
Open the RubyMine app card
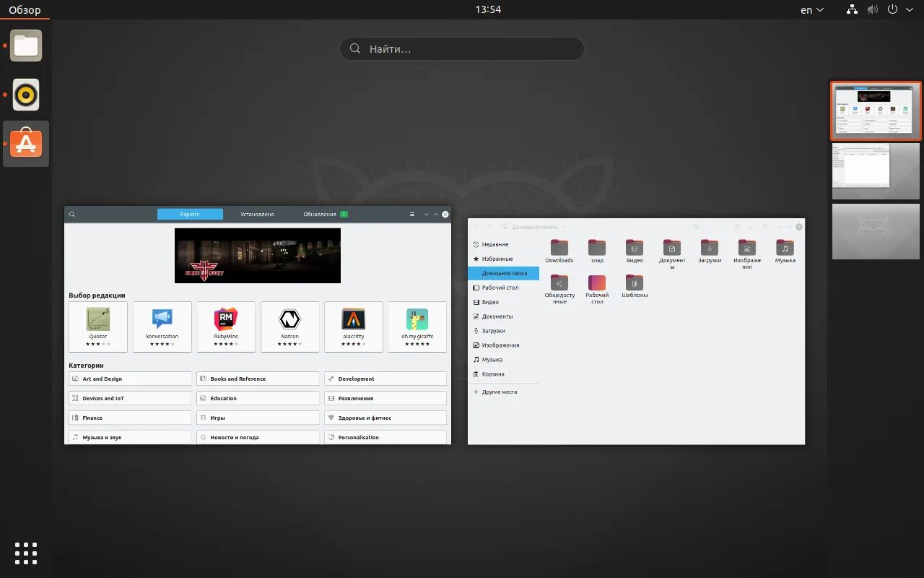(x=226, y=327)
